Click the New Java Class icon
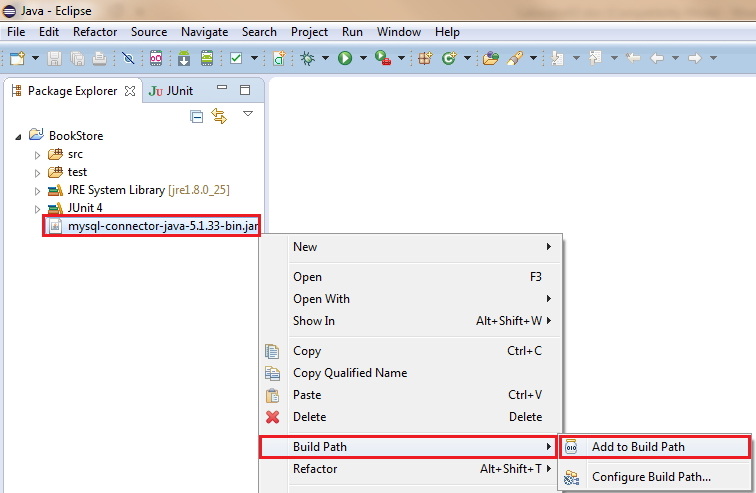This screenshot has height=493, width=756. click(449, 58)
